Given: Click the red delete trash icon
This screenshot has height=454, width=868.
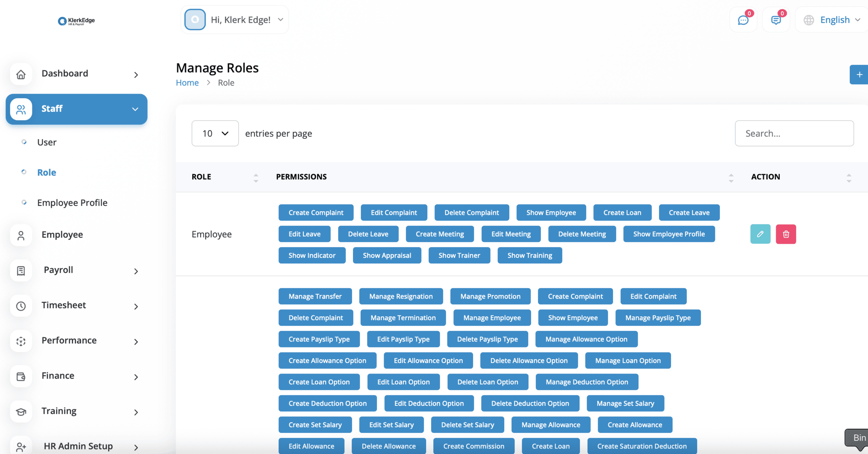Looking at the screenshot, I should pyautogui.click(x=786, y=234).
